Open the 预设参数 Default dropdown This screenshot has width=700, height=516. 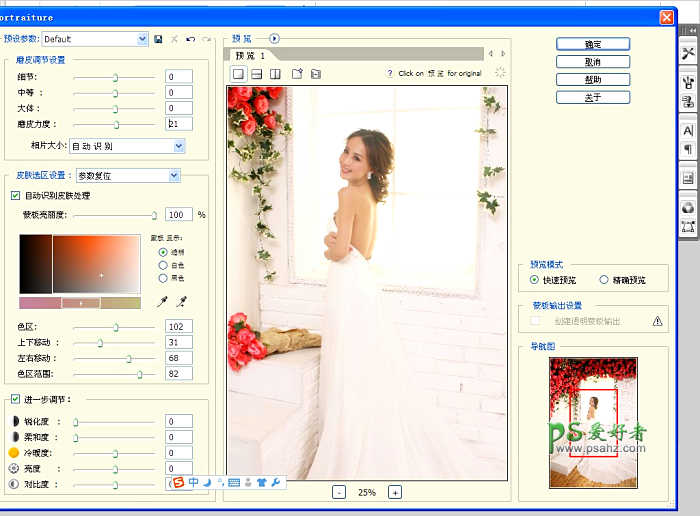click(142, 39)
